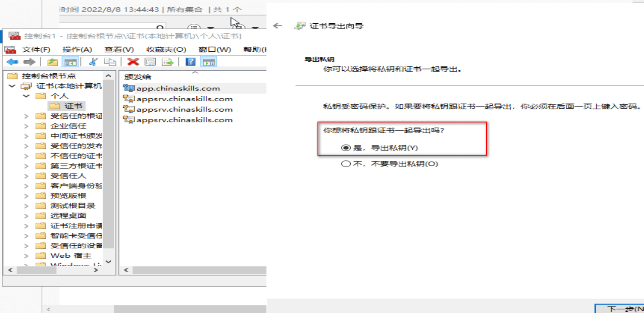Open the 查看(V) menu
Viewport: 644px width, 313px height.
[x=119, y=50]
